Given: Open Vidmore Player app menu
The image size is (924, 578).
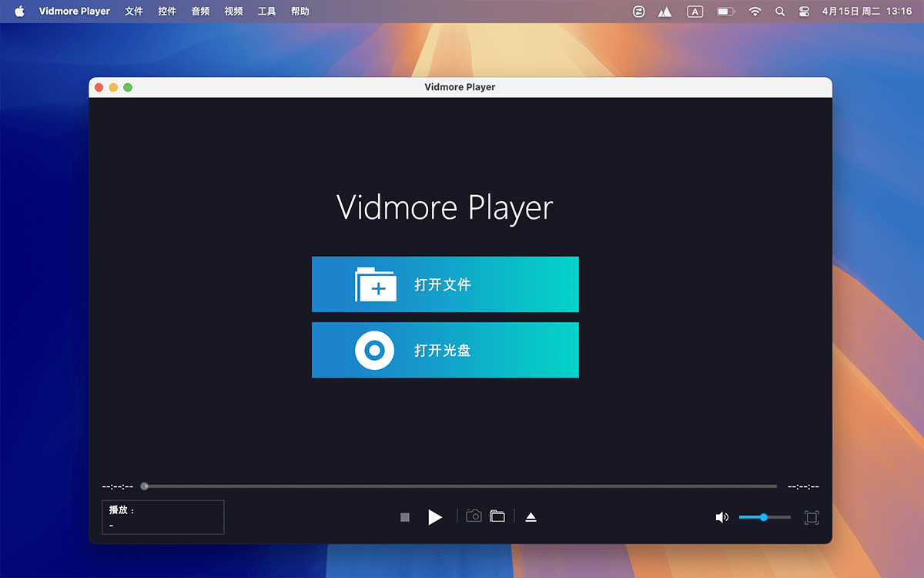Looking at the screenshot, I should coord(75,12).
